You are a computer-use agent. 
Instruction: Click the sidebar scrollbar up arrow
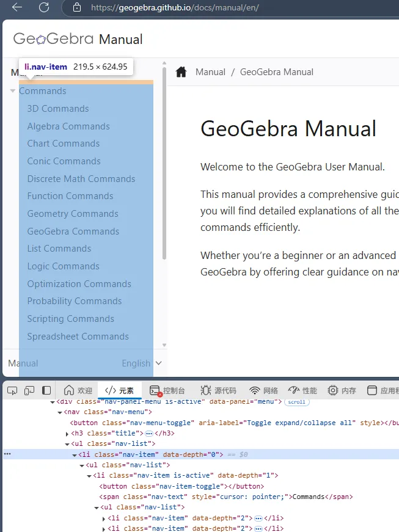click(164, 64)
